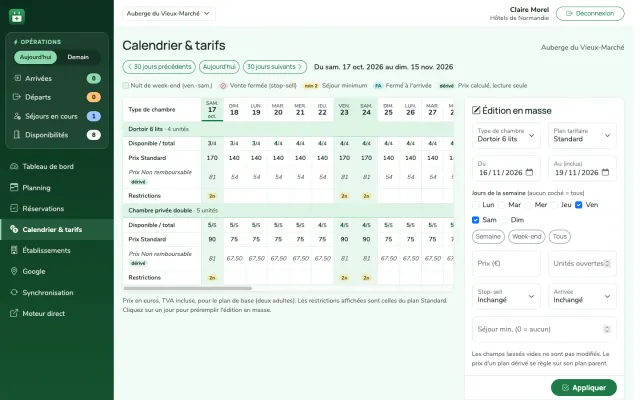Click the Google map pin icon
This screenshot has width=640, height=400.
(14, 271)
